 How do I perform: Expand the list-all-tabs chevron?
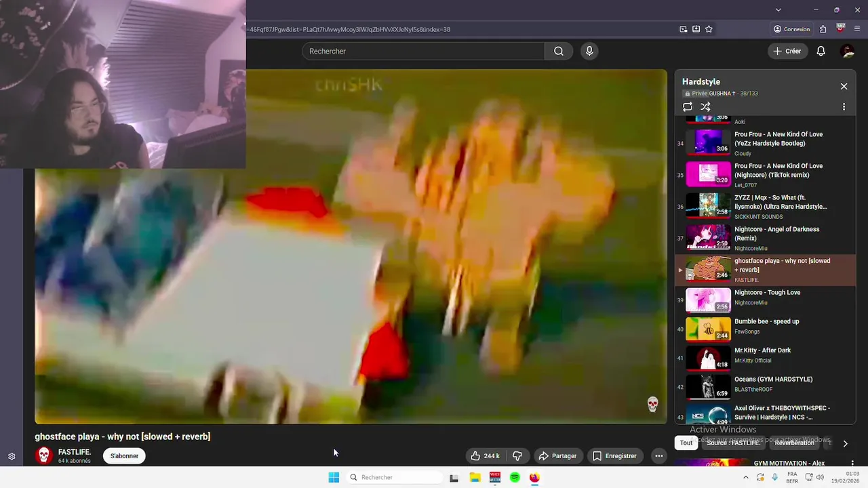pyautogui.click(x=778, y=9)
